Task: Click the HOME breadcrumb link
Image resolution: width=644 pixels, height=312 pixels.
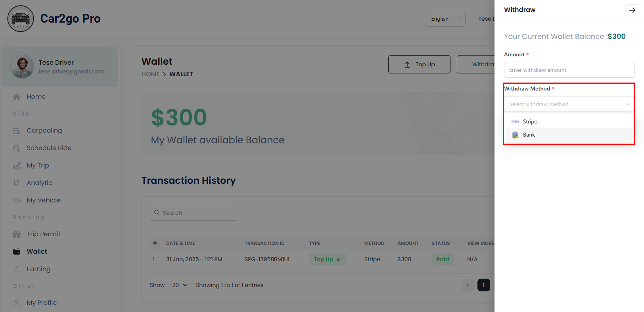Action: [x=151, y=74]
